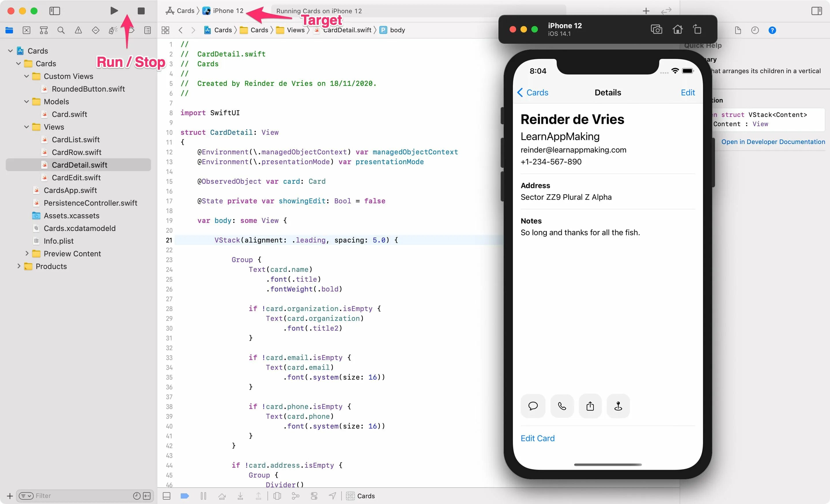Toggle the right inspector panel

click(816, 11)
